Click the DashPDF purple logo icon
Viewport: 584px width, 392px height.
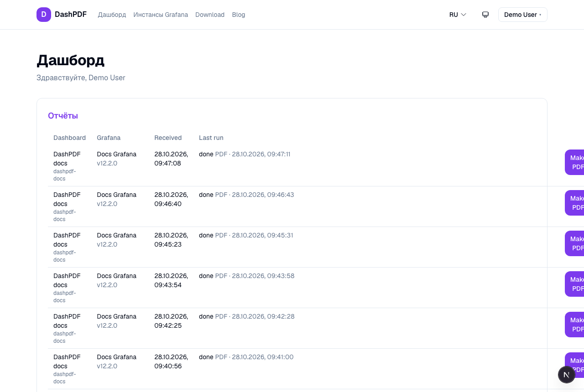[x=44, y=15]
